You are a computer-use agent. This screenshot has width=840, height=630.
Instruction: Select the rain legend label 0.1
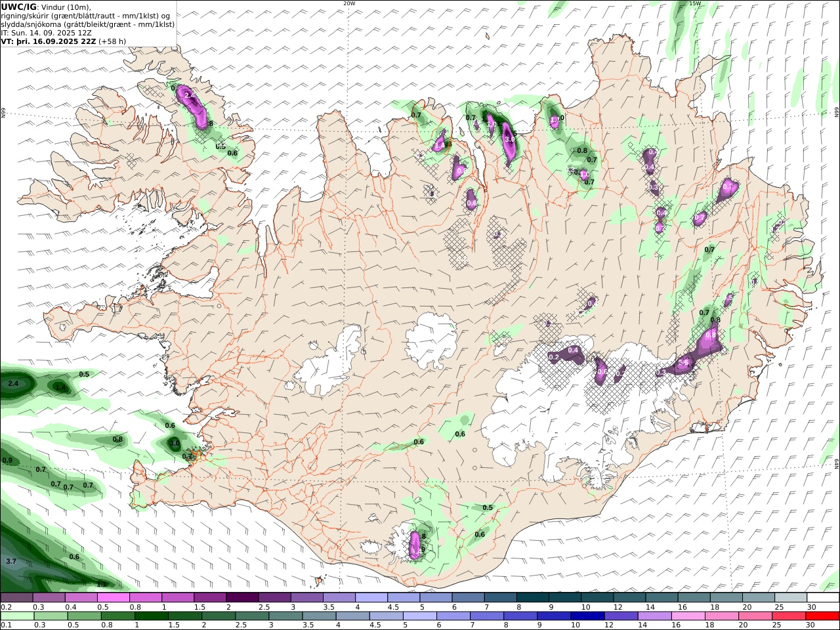[x=5, y=625]
